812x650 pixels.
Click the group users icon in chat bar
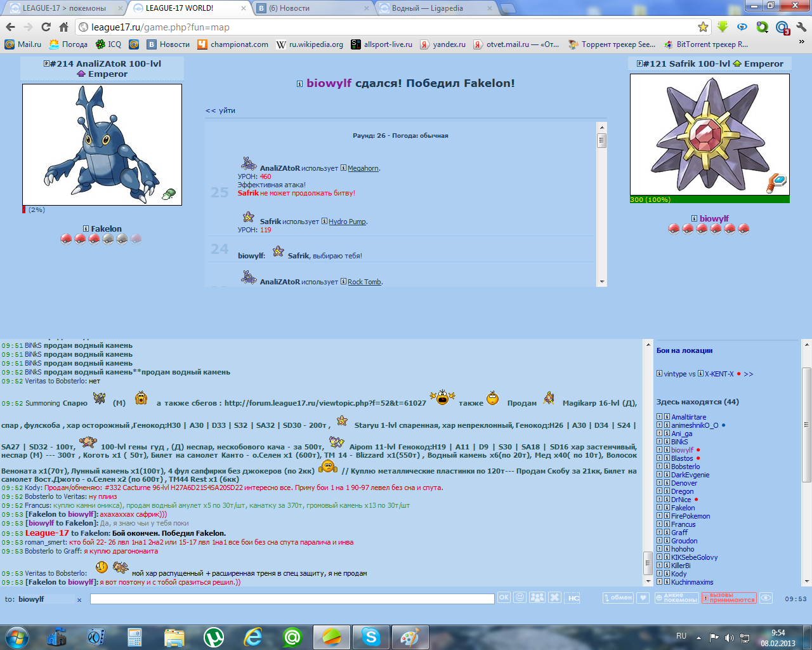(x=537, y=597)
